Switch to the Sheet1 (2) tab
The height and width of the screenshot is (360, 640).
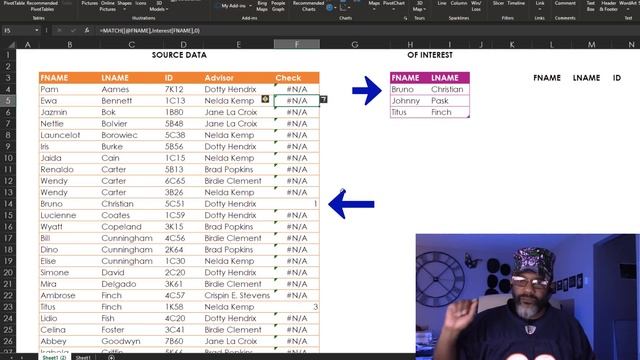pyautogui.click(x=54, y=358)
